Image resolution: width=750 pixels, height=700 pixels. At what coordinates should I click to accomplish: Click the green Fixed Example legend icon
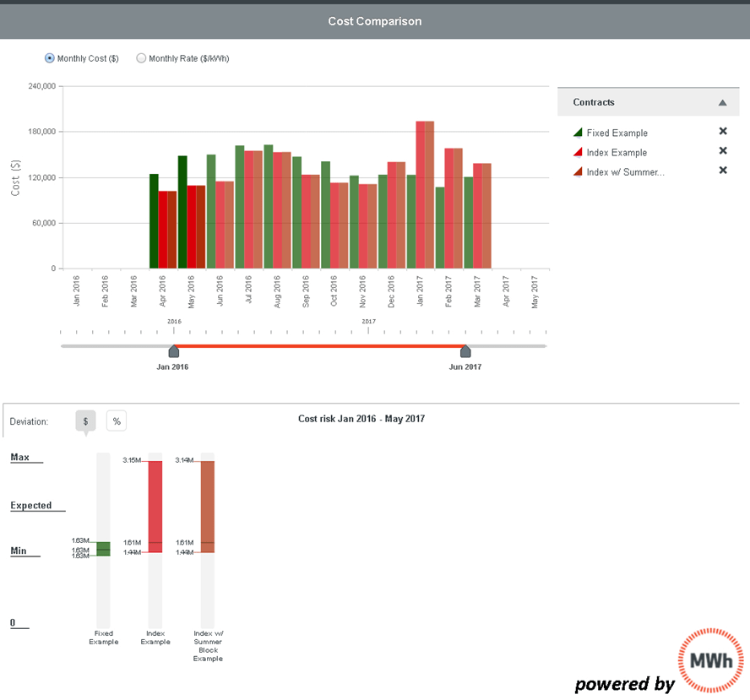(x=578, y=133)
